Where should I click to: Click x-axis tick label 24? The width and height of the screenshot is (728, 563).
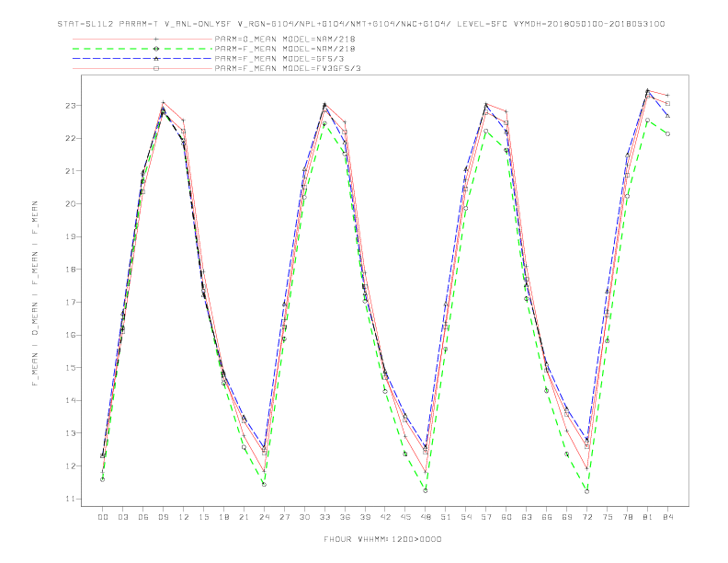tap(264, 517)
